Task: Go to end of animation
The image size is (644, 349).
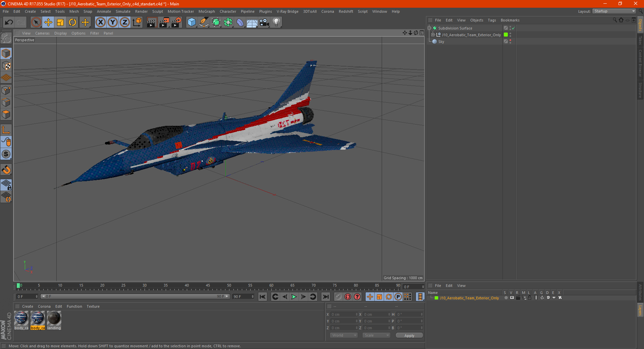Action: 325,297
